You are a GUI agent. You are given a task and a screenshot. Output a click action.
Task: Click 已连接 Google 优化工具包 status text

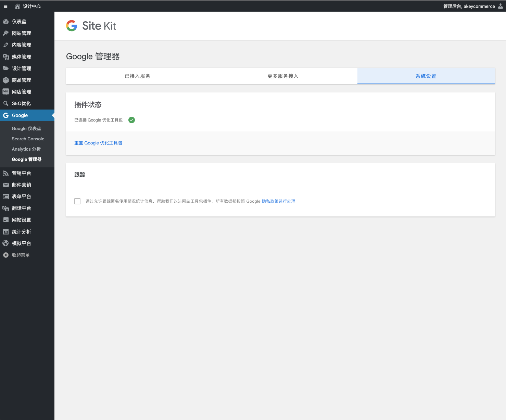tap(99, 120)
